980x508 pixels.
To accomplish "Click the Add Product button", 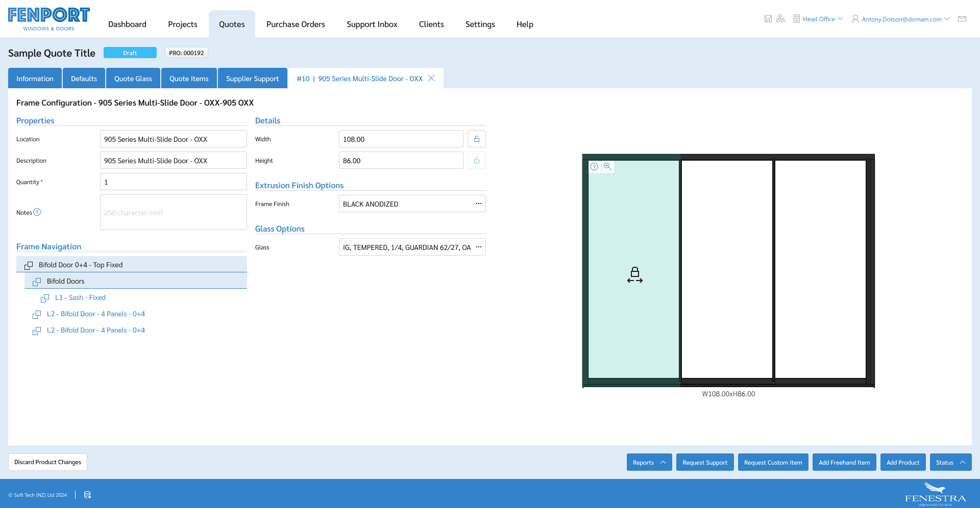I will coord(903,462).
